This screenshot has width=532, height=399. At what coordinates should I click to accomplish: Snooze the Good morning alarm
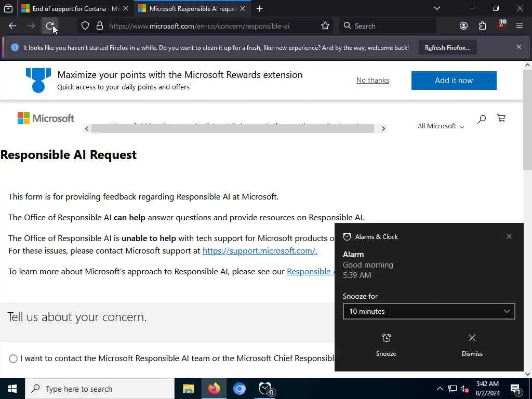[386, 345]
